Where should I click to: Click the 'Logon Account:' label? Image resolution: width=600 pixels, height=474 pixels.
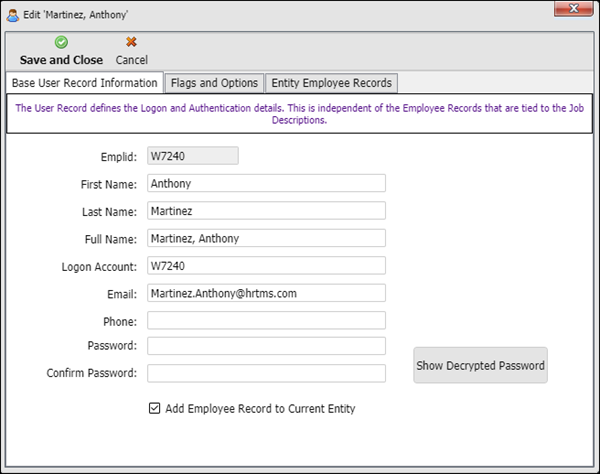pos(99,267)
